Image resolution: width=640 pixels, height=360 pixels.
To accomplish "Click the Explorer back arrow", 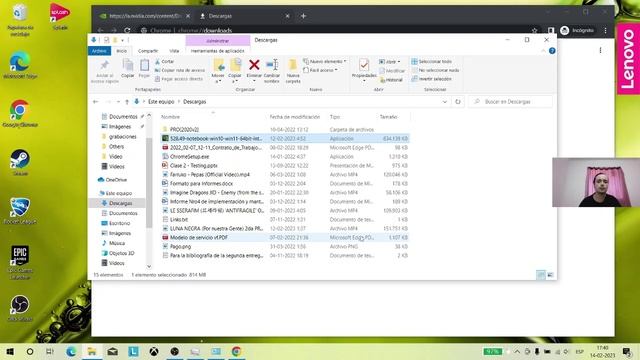I will 96,102.
